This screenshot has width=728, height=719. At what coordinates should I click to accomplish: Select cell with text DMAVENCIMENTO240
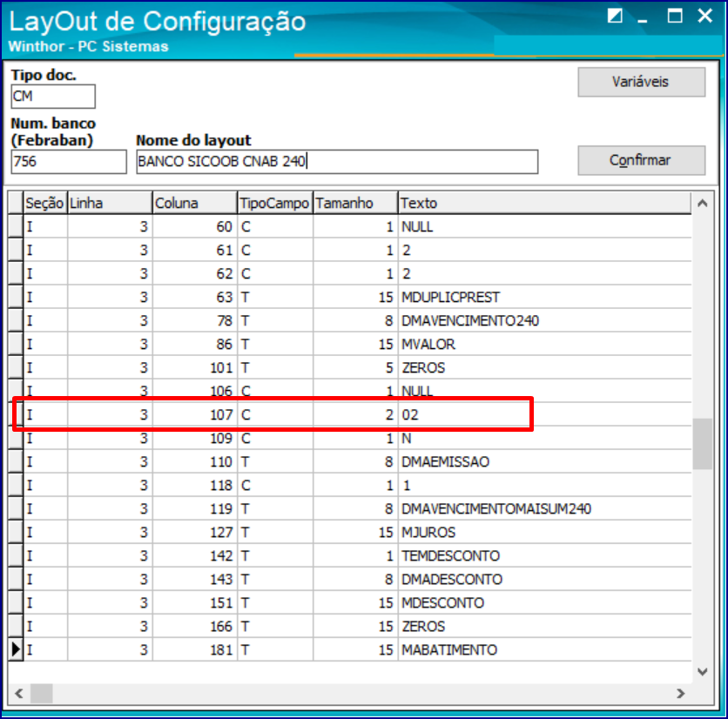tap(544, 320)
